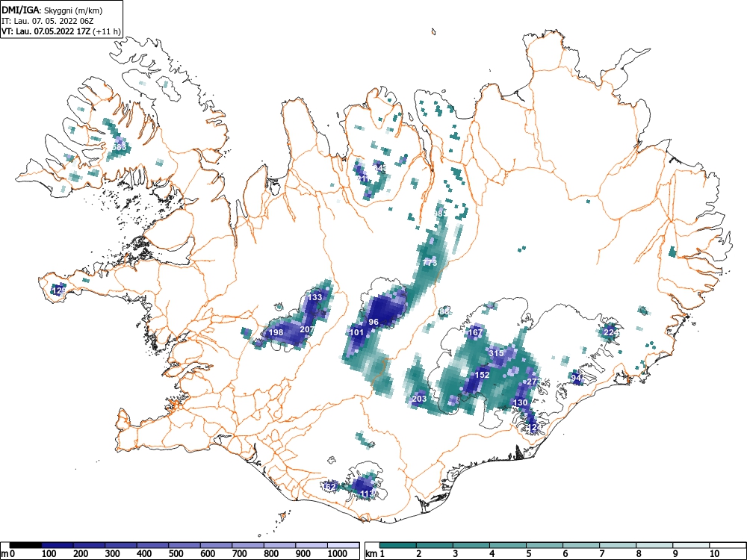Click the '100' label on the meter legend
This screenshot has width=747, height=560.
[x=49, y=554]
